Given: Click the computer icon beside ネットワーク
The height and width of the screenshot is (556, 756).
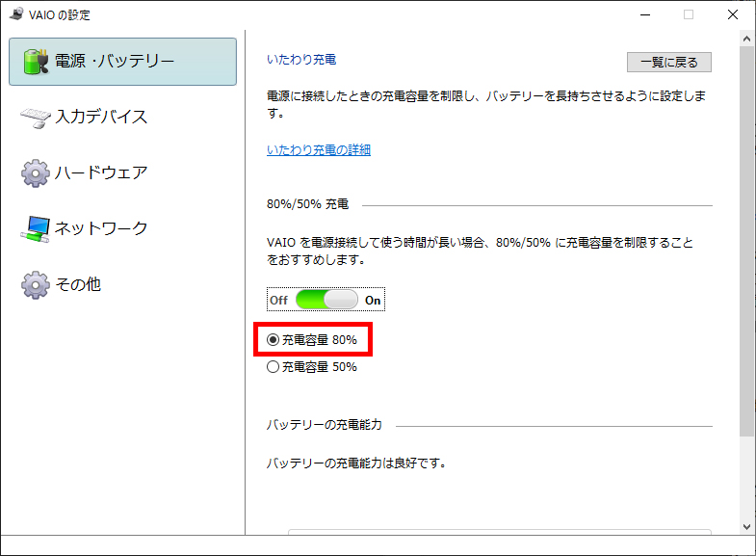Looking at the screenshot, I should (x=36, y=229).
